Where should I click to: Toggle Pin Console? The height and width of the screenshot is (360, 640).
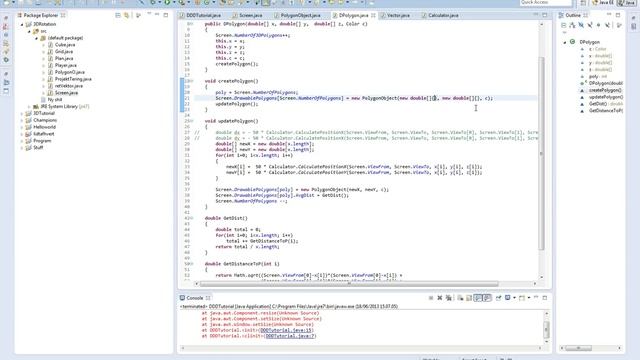point(498,298)
